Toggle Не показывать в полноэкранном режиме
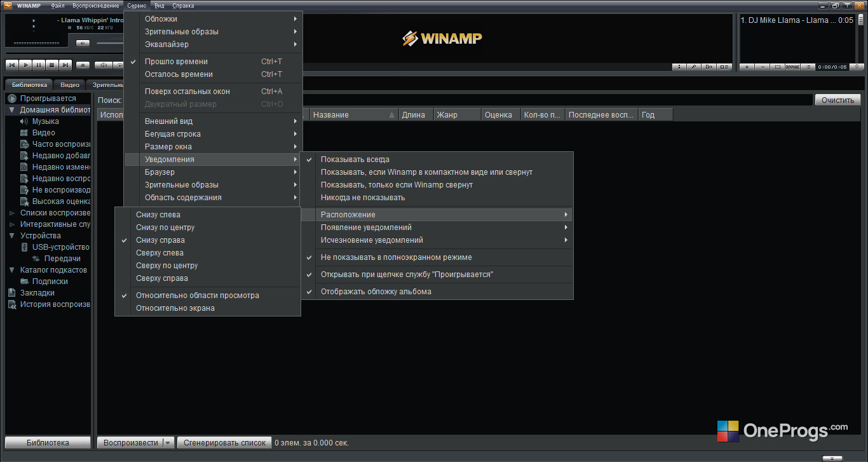 pyautogui.click(x=437, y=257)
